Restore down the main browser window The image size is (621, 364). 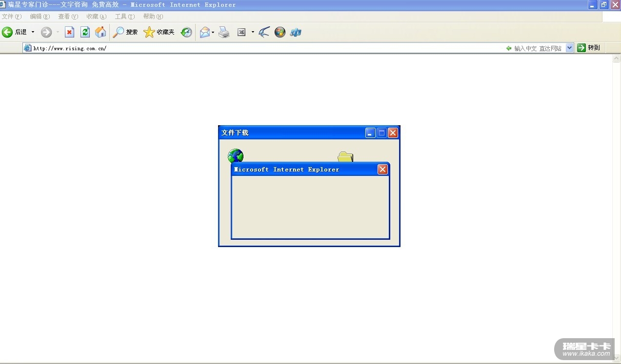click(604, 5)
